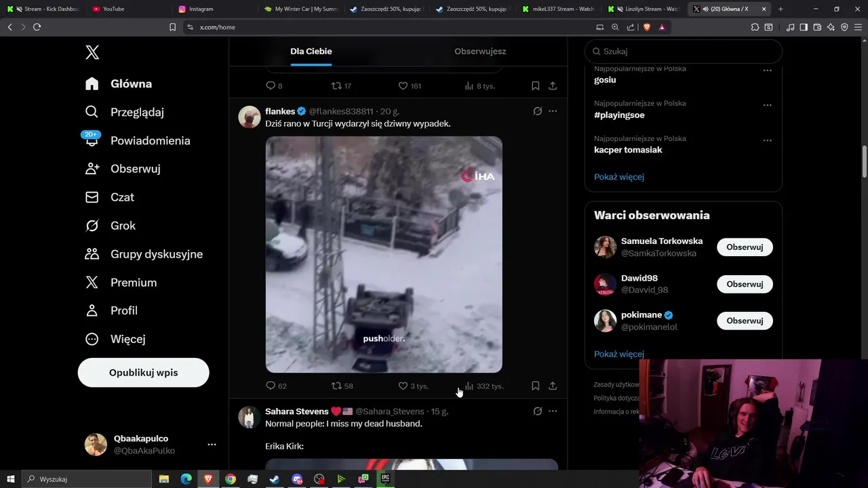The image size is (868, 488).
Task: Reply to the flankes post
Action: [276, 386]
